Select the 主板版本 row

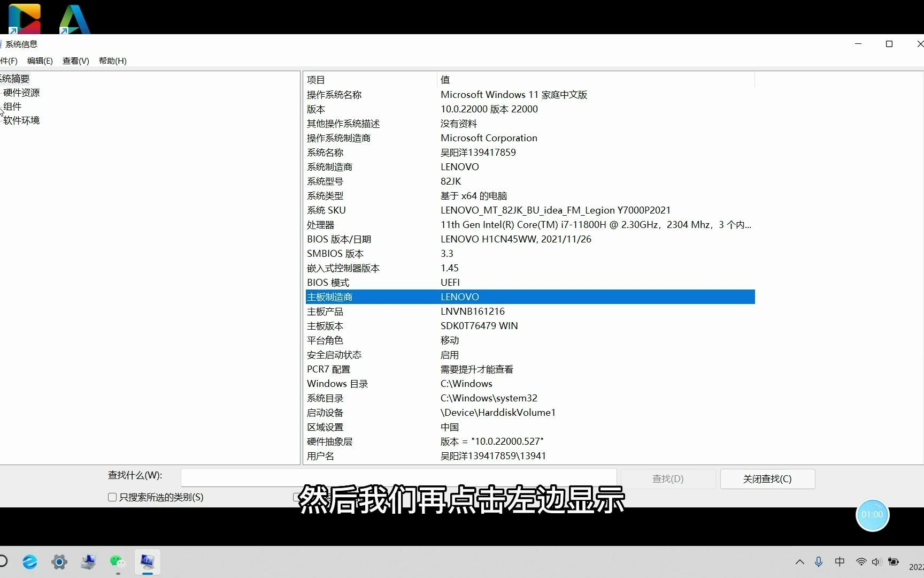click(x=530, y=326)
